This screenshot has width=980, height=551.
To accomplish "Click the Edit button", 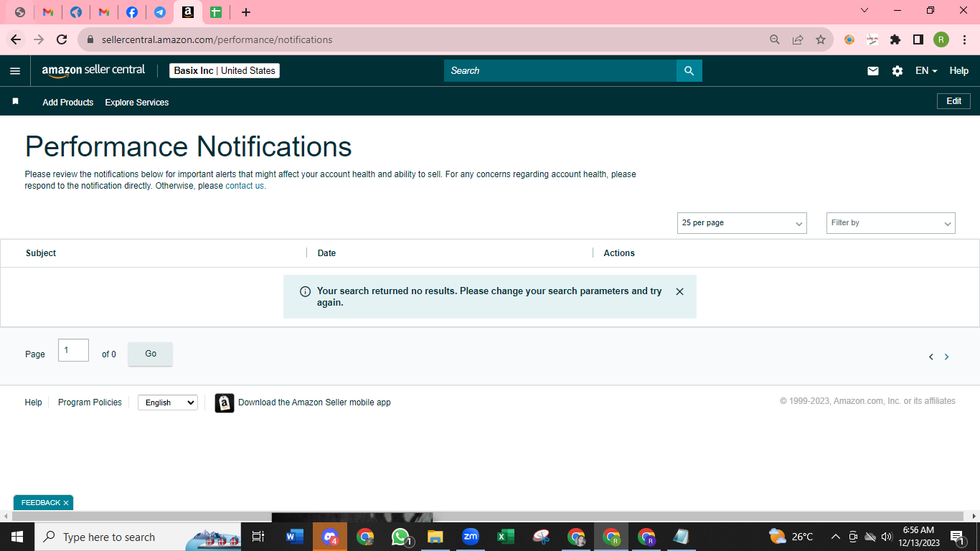I will (x=953, y=101).
